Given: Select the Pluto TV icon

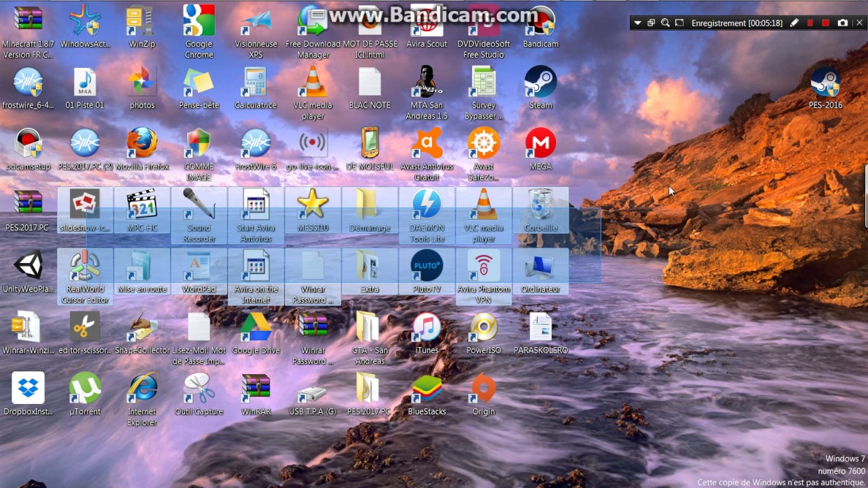Looking at the screenshot, I should [x=427, y=265].
